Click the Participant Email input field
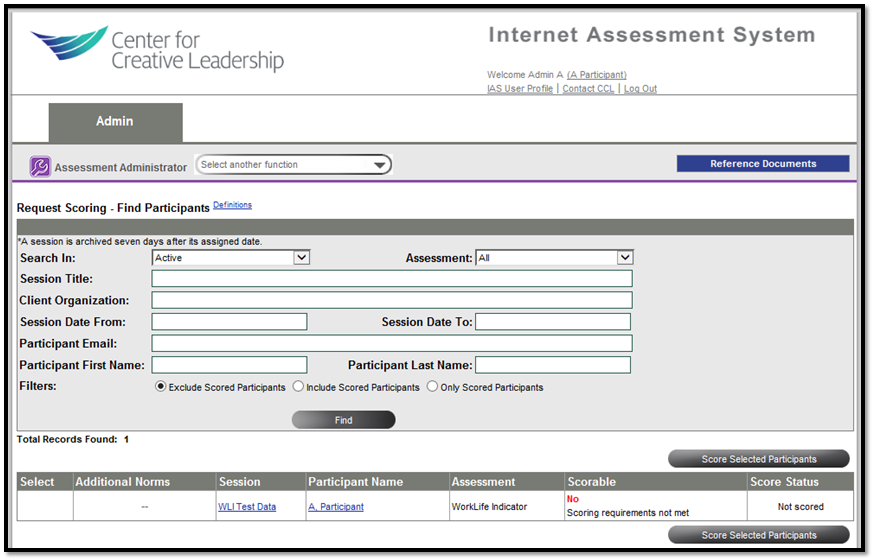 pyautogui.click(x=392, y=344)
